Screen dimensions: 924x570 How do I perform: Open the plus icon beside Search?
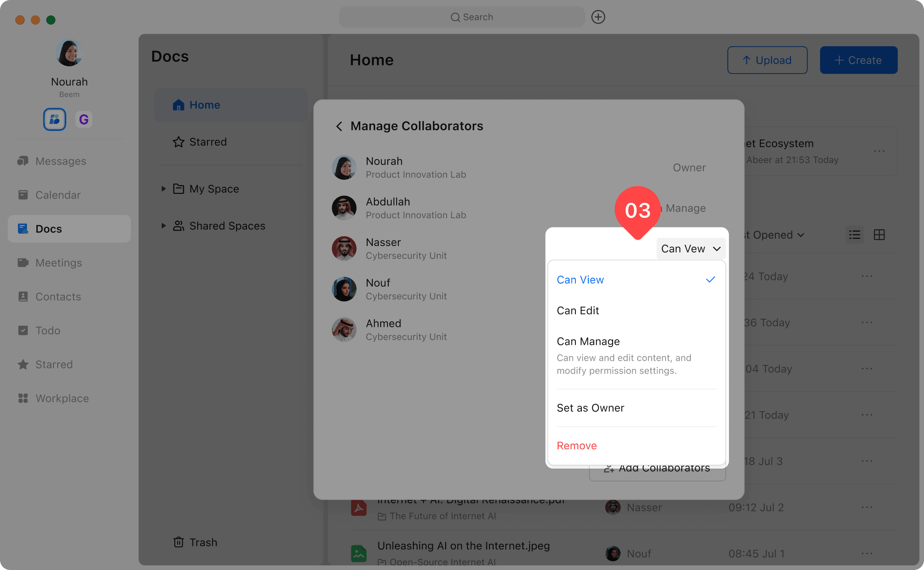click(x=598, y=17)
